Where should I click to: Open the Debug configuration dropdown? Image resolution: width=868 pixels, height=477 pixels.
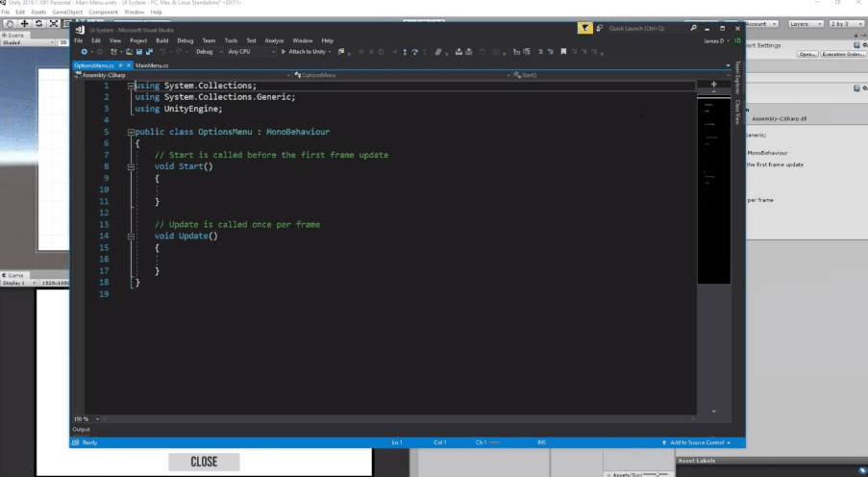point(209,52)
